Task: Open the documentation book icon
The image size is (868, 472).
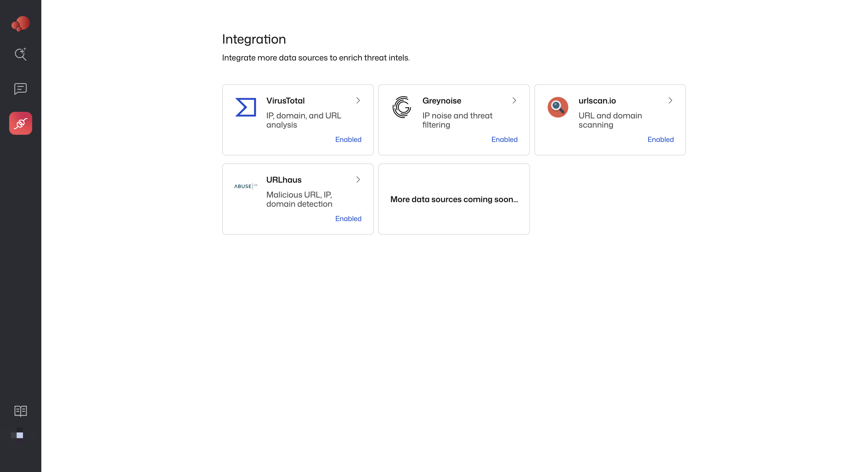Action: 21,411
